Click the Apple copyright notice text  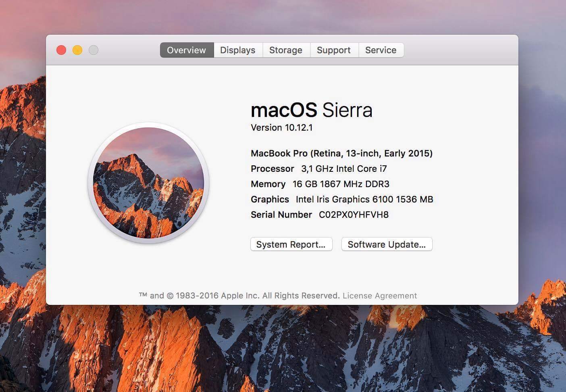(239, 296)
